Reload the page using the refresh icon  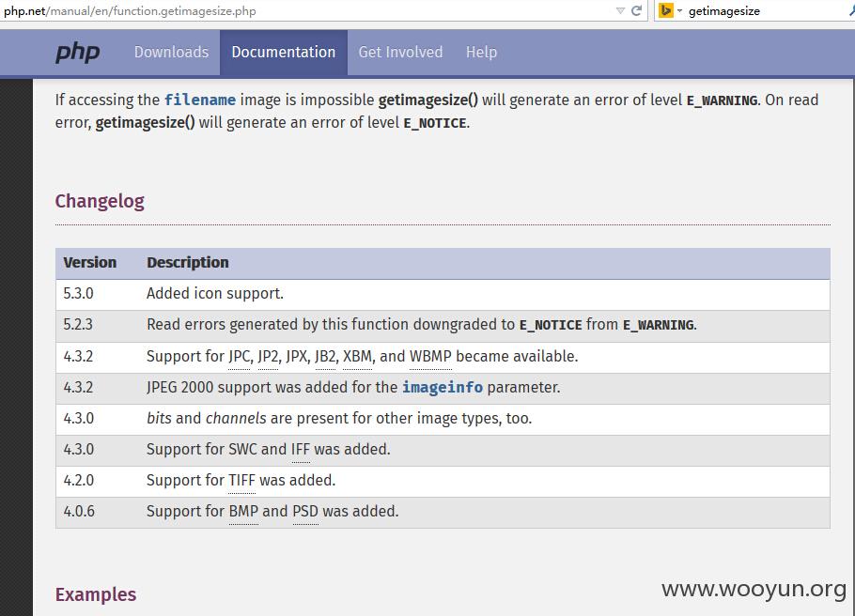[636, 10]
